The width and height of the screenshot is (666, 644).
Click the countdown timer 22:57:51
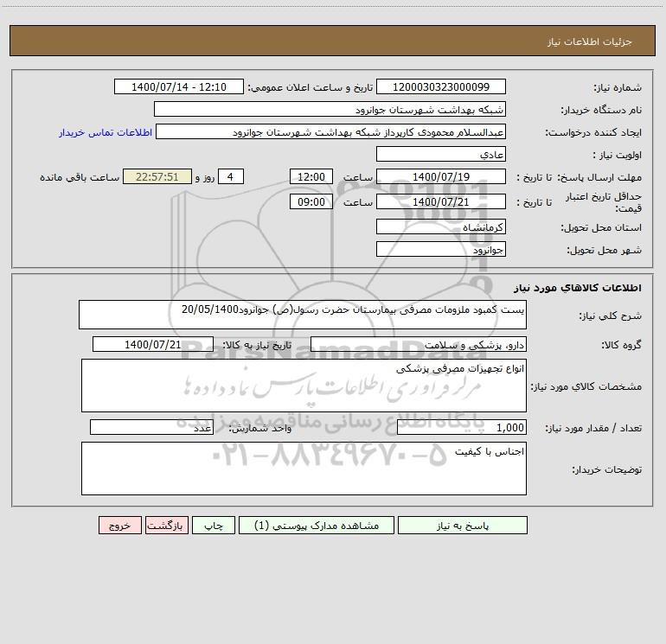(x=157, y=176)
